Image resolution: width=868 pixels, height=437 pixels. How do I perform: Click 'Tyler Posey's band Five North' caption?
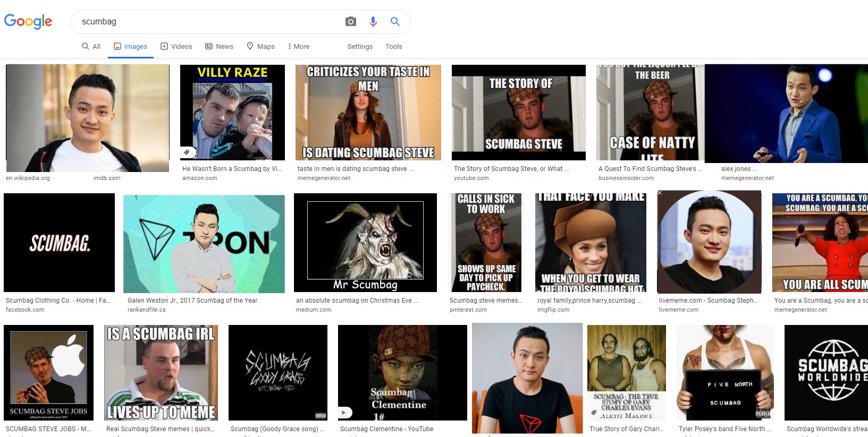(724, 429)
